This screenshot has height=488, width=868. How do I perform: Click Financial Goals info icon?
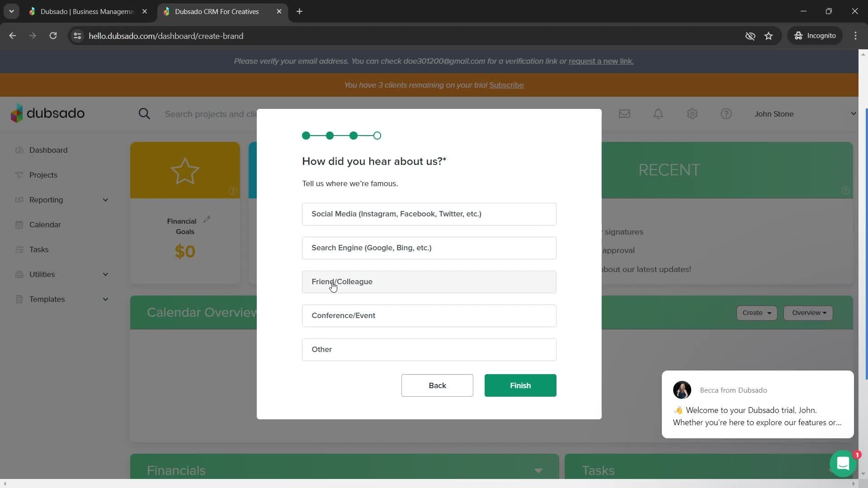click(x=233, y=191)
